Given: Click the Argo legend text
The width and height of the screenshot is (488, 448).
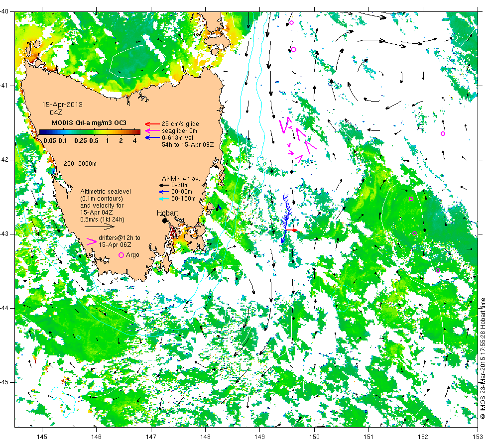Looking at the screenshot, I should [x=132, y=255].
